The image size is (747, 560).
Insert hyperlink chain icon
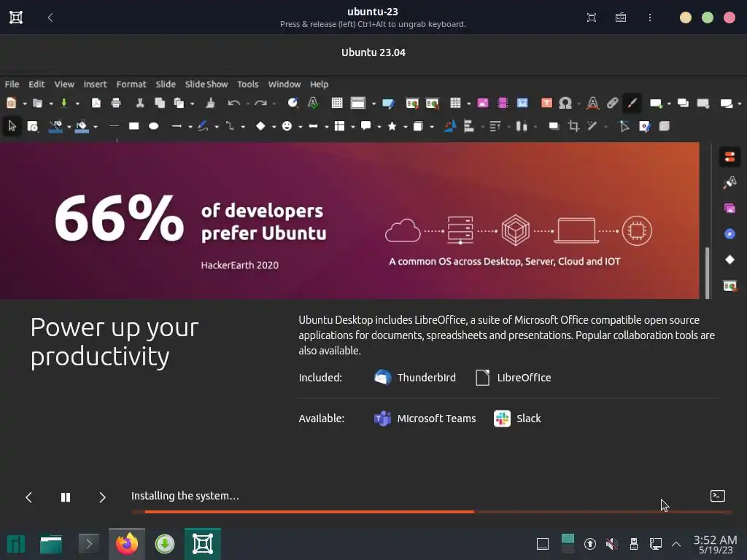point(613,103)
